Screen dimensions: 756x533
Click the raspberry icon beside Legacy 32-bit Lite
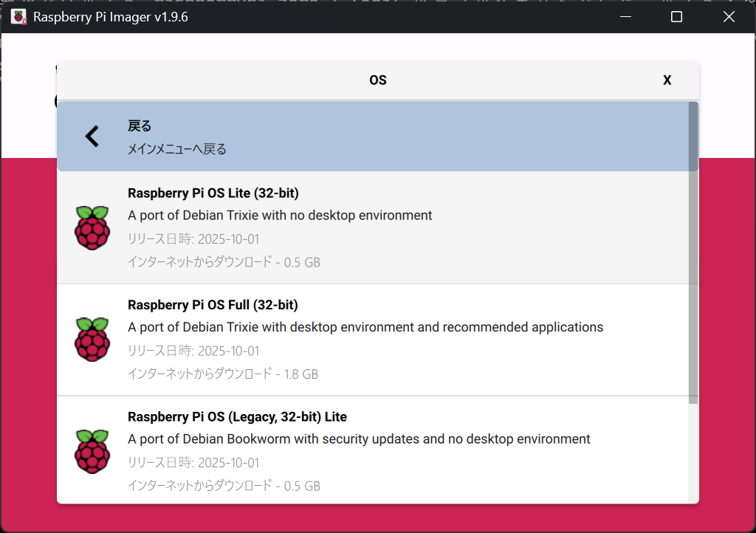[x=92, y=451]
